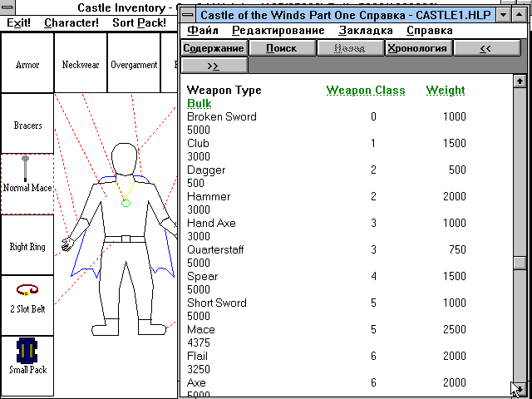The height and width of the screenshot is (399, 532).
Task: Click the Castle of the Winds Help title bar
Action: tap(346, 15)
